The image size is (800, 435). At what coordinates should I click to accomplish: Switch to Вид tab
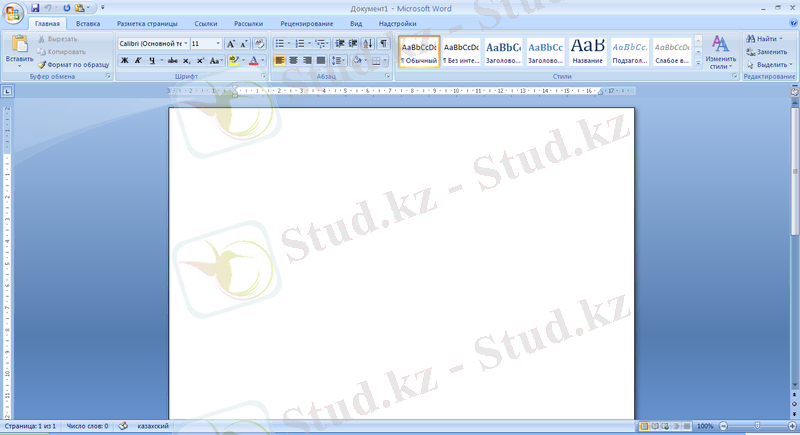point(356,23)
